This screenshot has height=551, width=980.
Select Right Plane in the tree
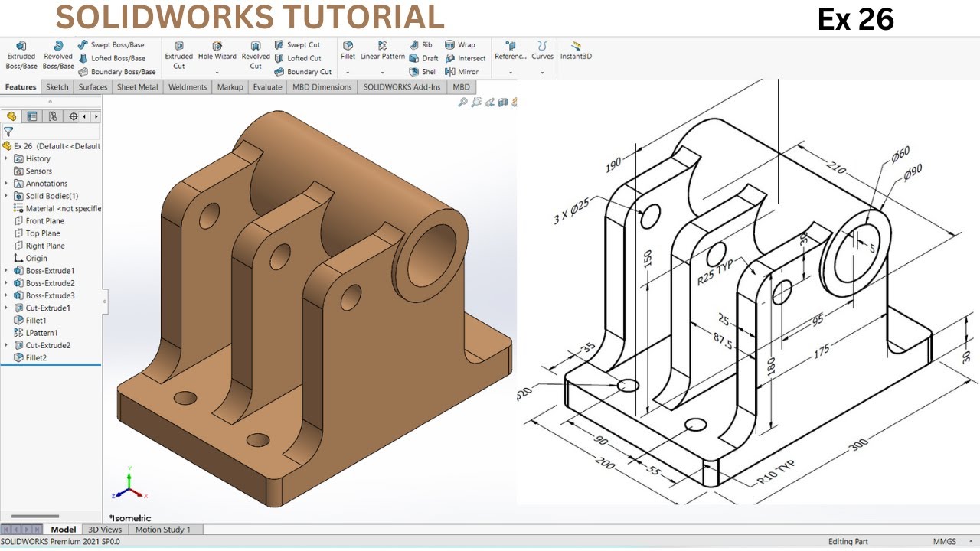[39, 246]
